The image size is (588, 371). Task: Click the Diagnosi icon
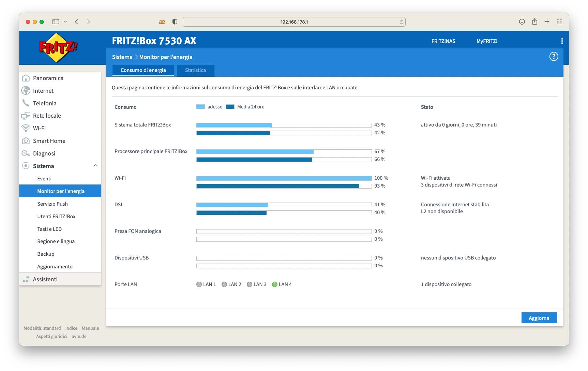pos(26,153)
